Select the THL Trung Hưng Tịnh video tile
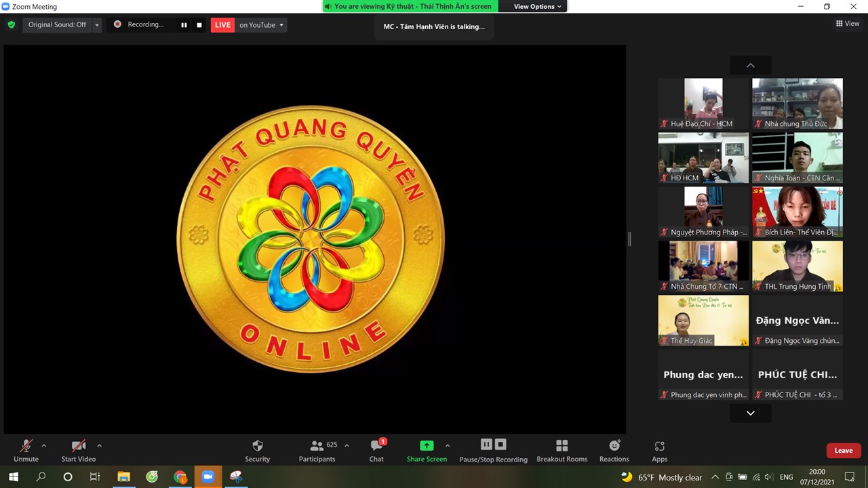This screenshot has height=488, width=868. (797, 266)
